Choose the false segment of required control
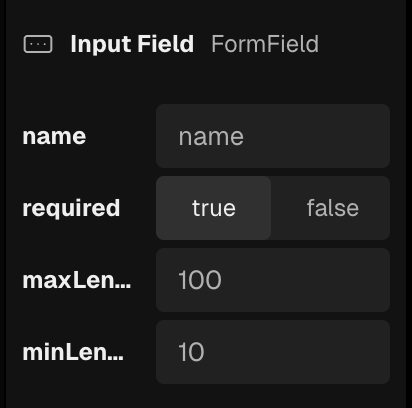Image resolution: width=412 pixels, height=408 pixels. pos(331,208)
